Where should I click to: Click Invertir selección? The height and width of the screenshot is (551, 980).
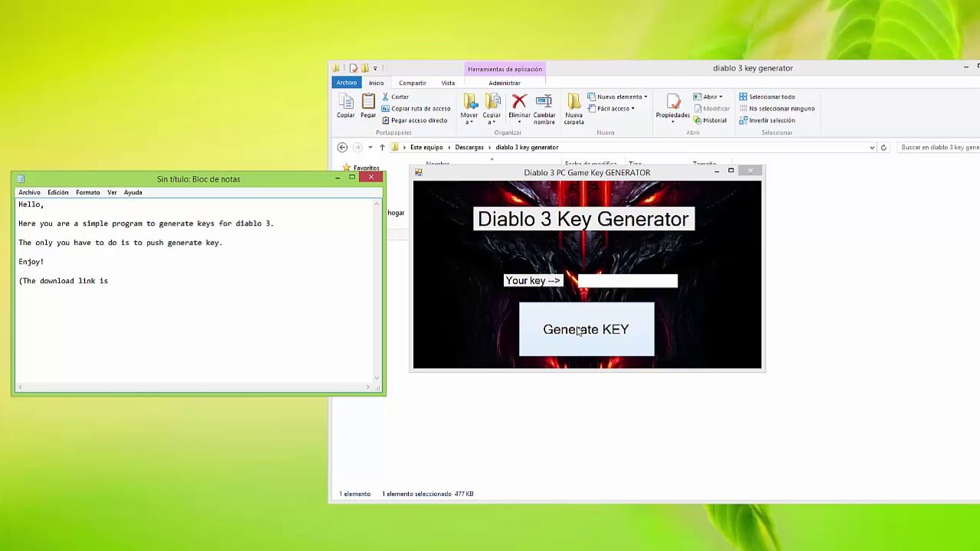[x=767, y=120]
